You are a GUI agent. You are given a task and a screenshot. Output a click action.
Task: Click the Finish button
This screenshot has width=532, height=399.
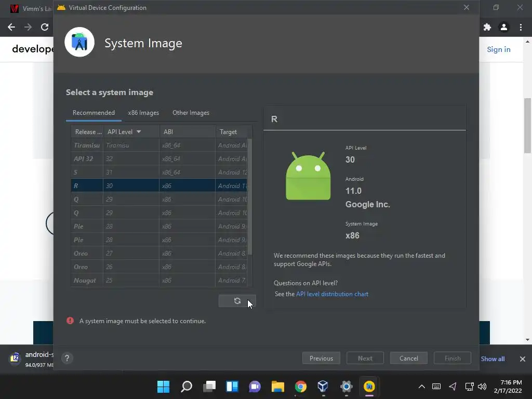pos(453,358)
